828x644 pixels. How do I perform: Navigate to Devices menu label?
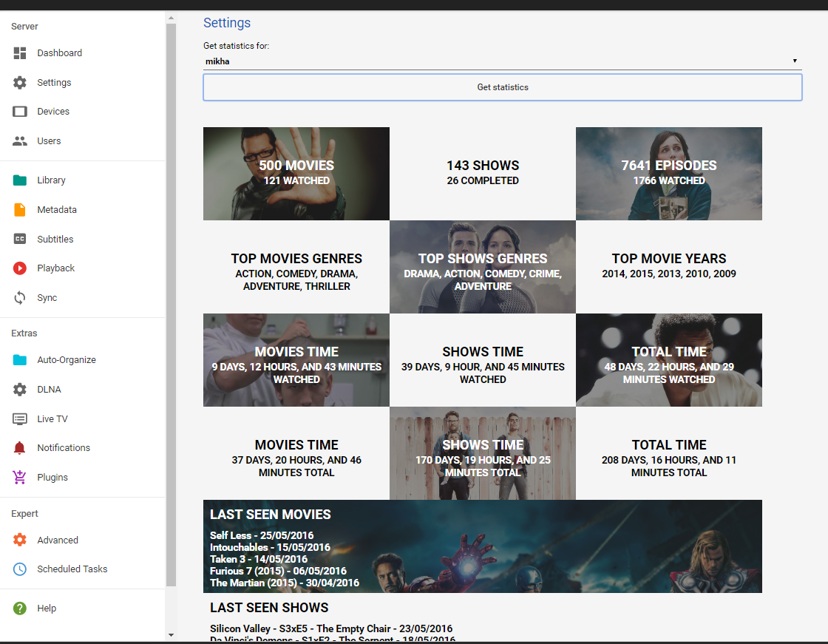coord(53,112)
